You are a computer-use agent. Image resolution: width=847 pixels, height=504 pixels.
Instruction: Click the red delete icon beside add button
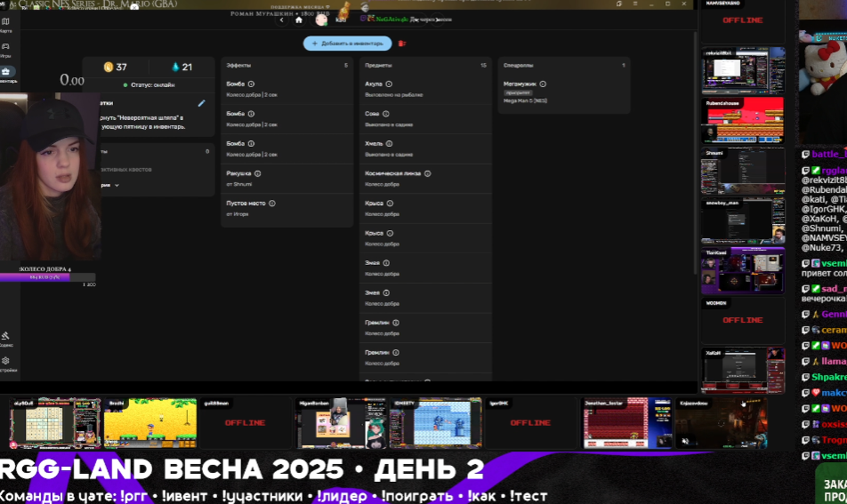(x=402, y=44)
